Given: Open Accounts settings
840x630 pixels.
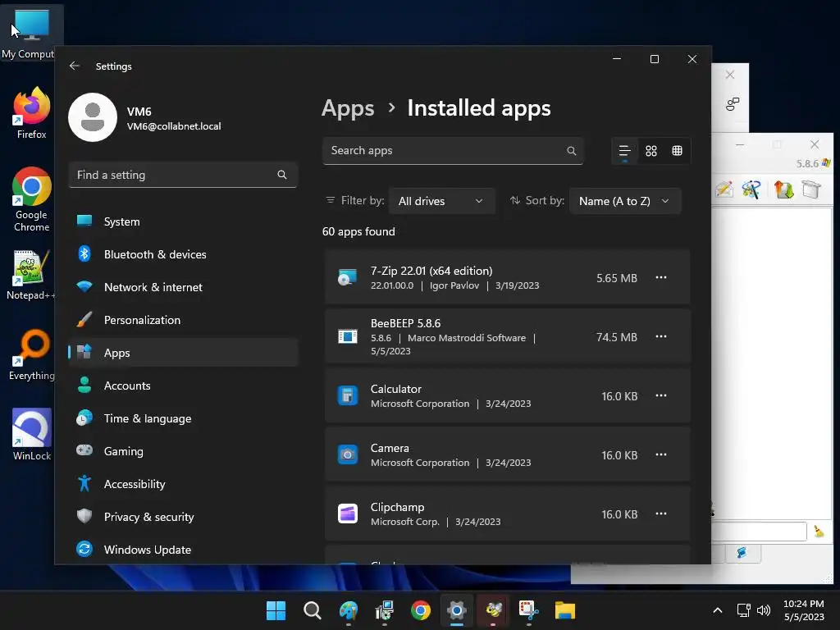Looking at the screenshot, I should coord(183,386).
